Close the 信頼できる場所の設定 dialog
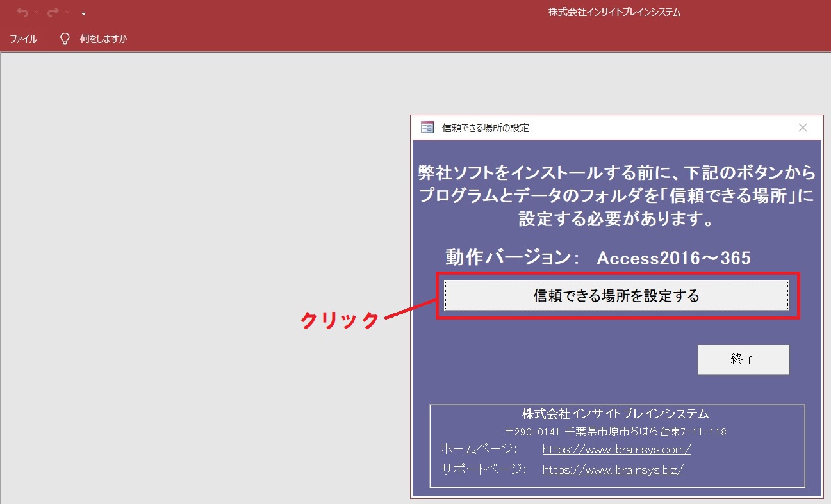831x504 pixels. [x=802, y=127]
